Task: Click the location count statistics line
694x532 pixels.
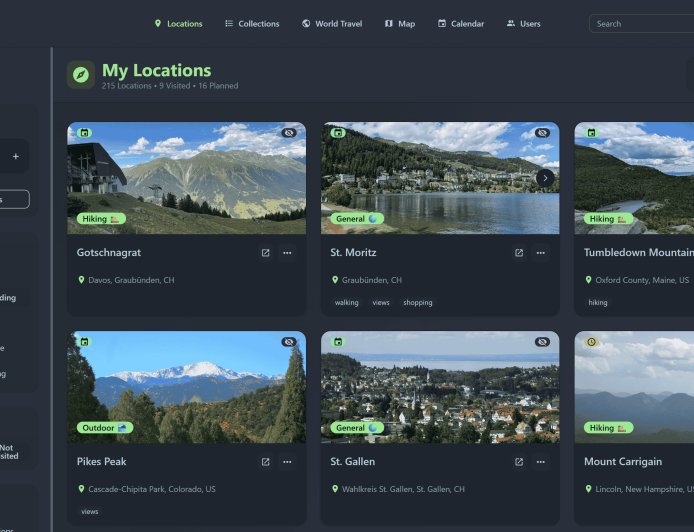Action: point(170,86)
